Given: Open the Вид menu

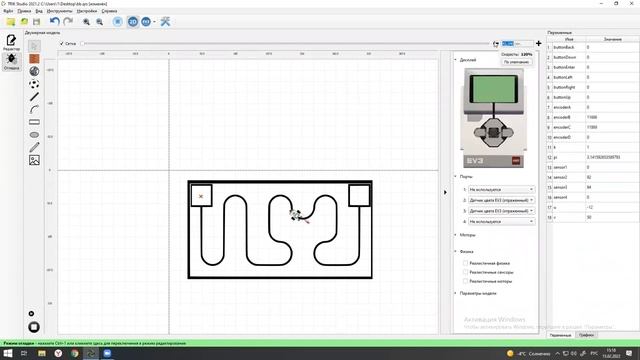Looking at the screenshot, I should [x=39, y=11].
